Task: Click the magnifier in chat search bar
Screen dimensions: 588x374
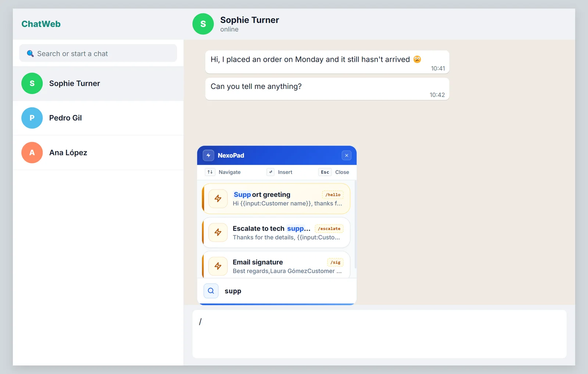Action: [x=30, y=54]
